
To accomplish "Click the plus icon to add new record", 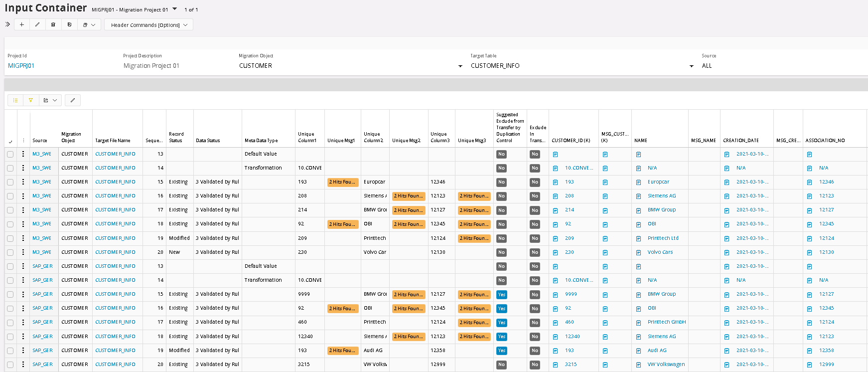I will coord(21,24).
